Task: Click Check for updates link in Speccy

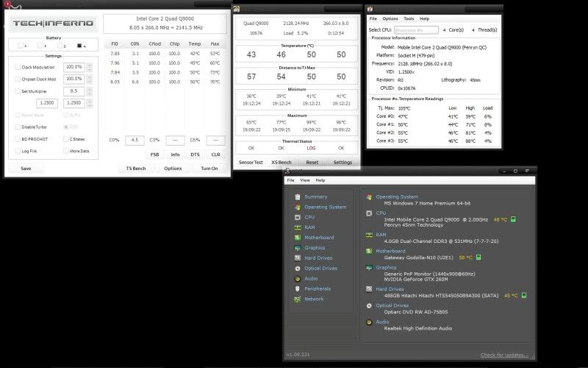Action: coord(504,355)
